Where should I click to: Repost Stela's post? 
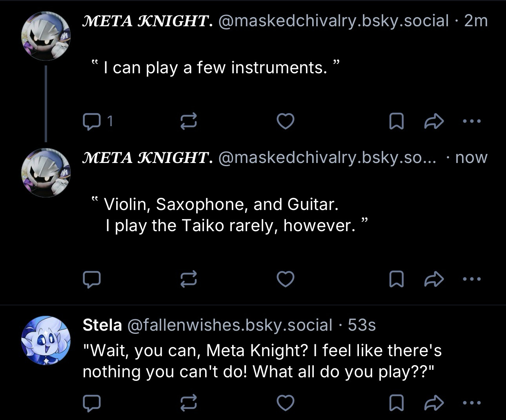point(188,403)
